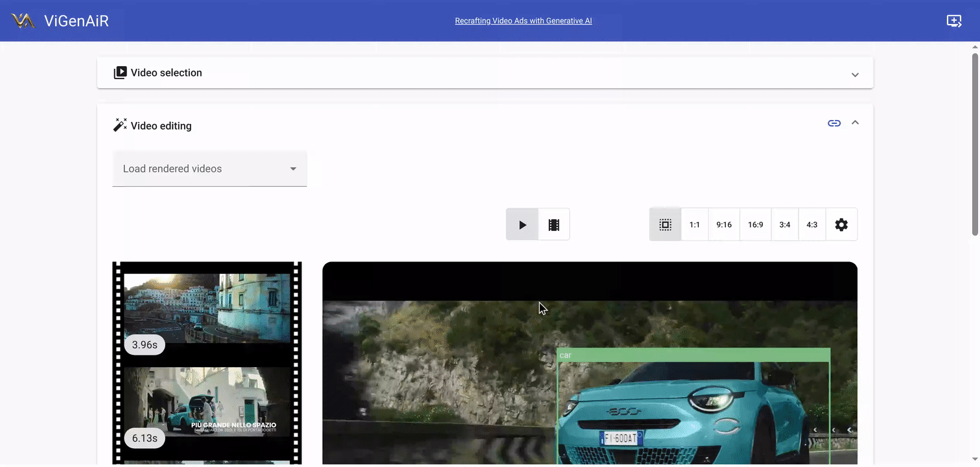Click the Video selection panel header
This screenshot has height=467, width=980.
pos(485,73)
